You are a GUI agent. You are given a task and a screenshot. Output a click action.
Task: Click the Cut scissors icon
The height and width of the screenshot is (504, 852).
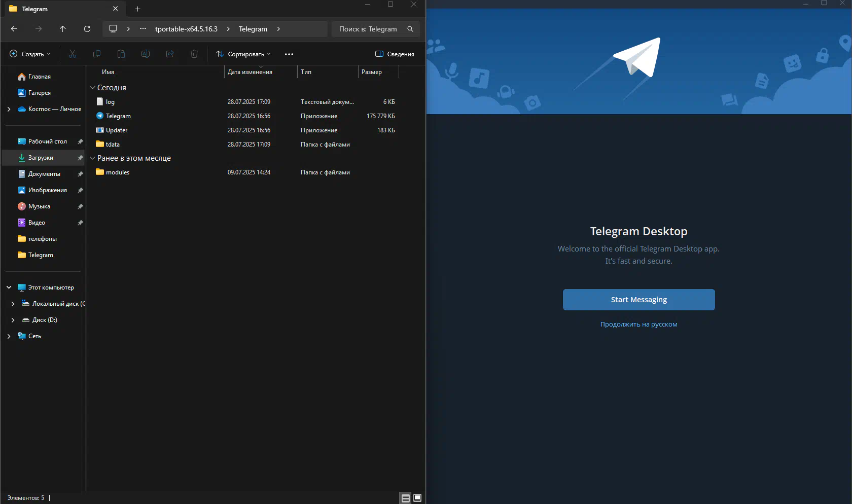click(x=73, y=54)
